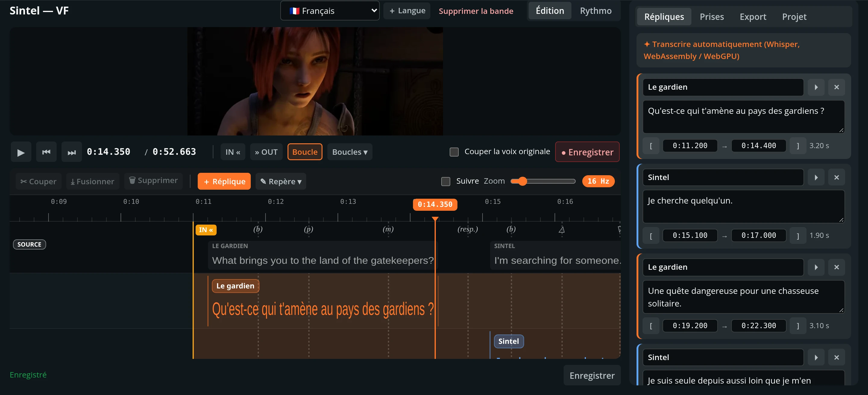
Task: Open the Export tab
Action: coord(753,17)
